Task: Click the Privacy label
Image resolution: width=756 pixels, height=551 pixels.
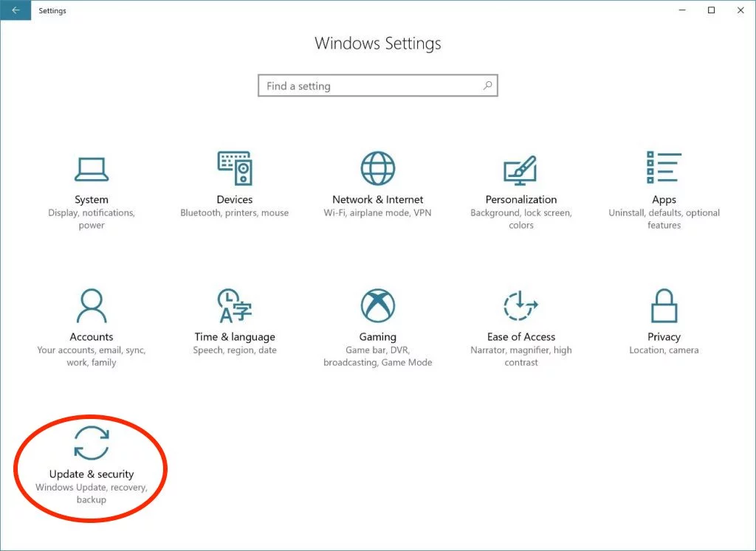Action: [664, 337]
